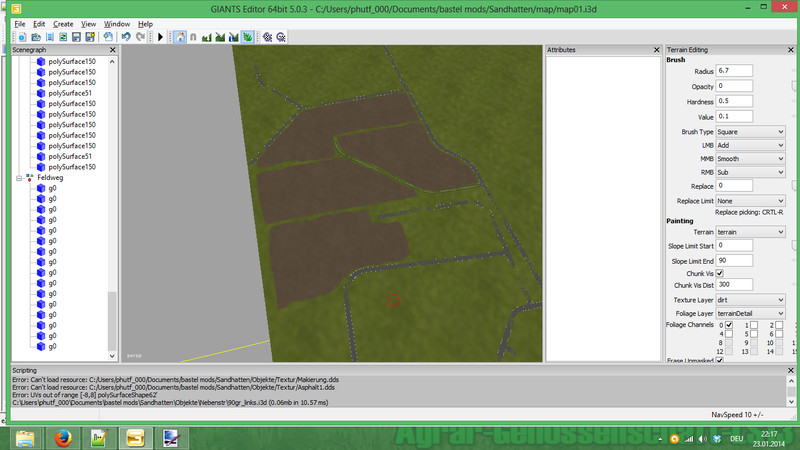Enable Foliage Channel 4 checkbox
The height and width of the screenshot is (450, 800).
point(729,334)
